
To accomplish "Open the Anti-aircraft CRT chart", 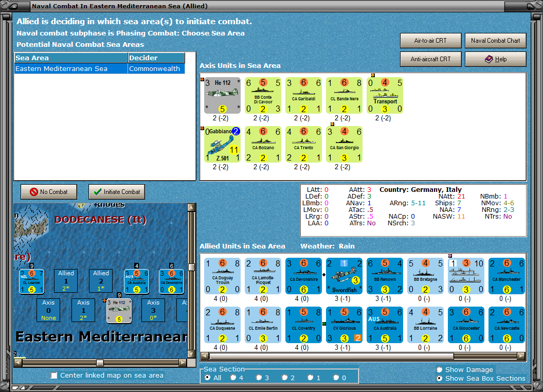I will (430, 59).
